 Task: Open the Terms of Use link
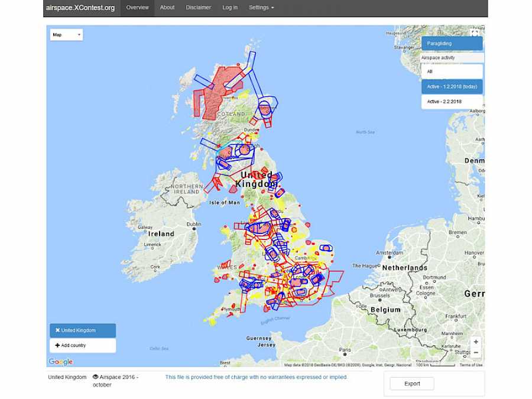point(471,365)
